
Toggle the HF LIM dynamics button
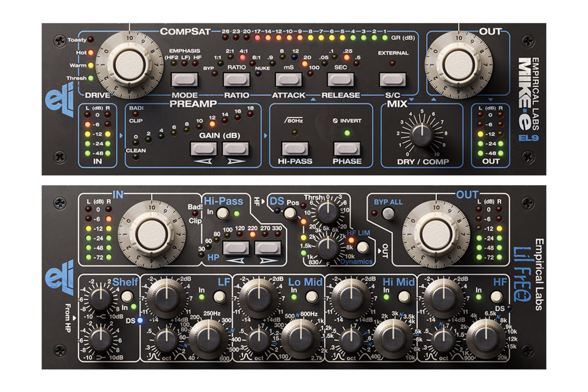pos(362,247)
